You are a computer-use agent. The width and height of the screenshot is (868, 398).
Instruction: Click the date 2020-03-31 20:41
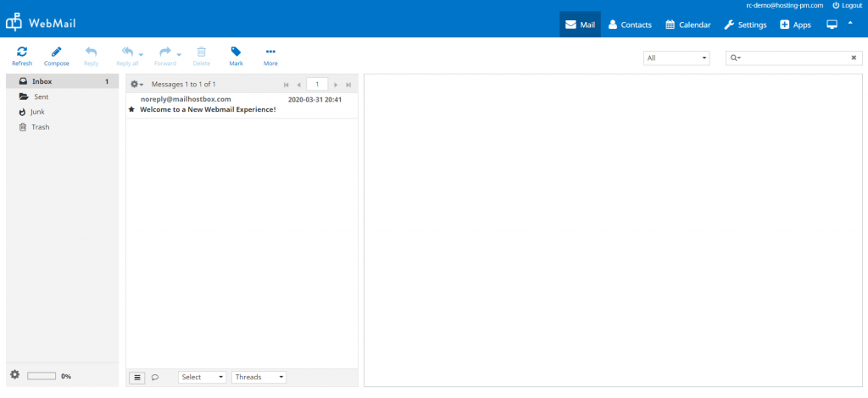click(315, 100)
